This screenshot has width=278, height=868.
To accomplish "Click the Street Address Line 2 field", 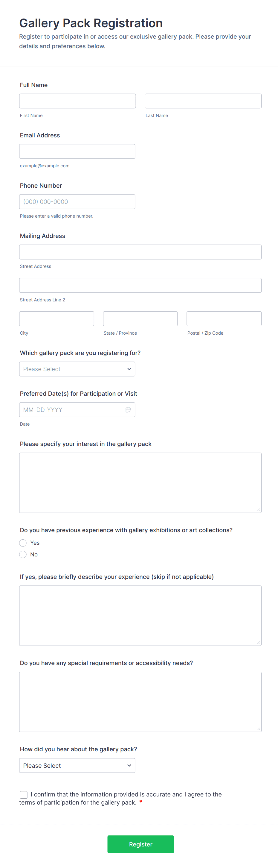I will (140, 286).
